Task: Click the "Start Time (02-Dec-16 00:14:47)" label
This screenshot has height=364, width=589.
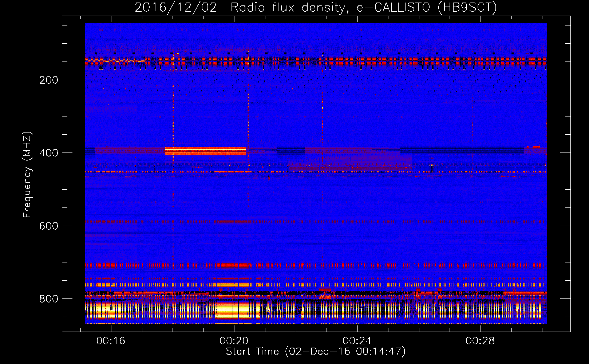Action: pos(316,352)
